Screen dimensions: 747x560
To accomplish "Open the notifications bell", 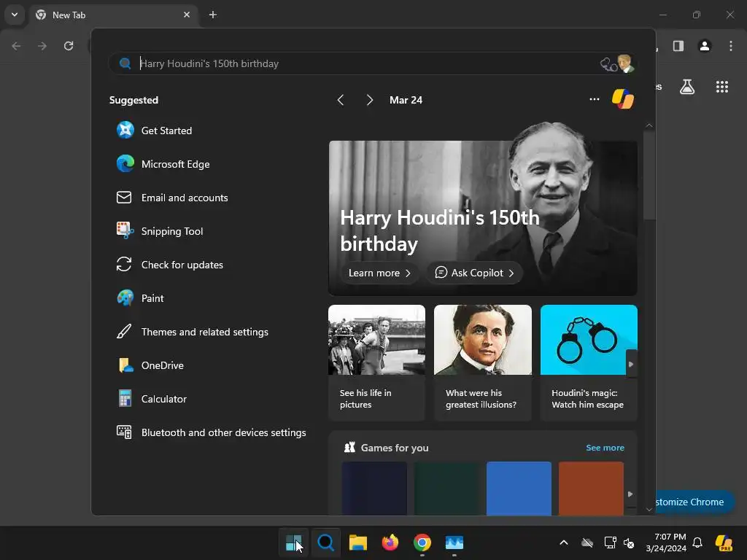I will [697, 542].
